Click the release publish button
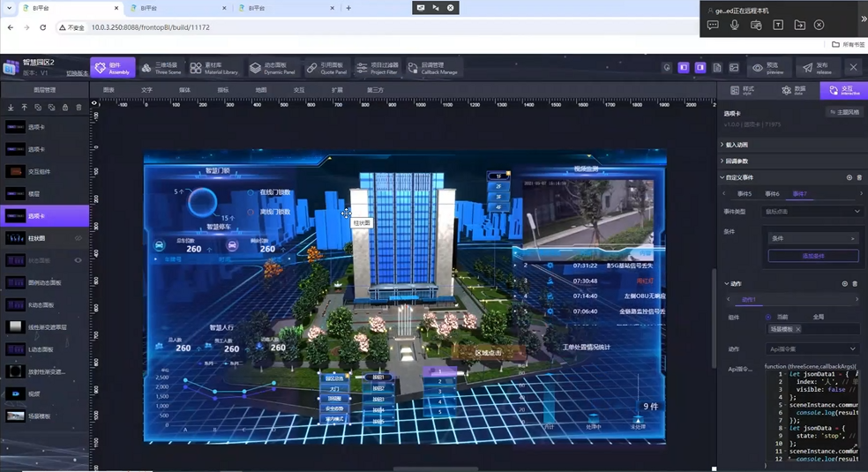Image resolution: width=868 pixels, height=472 pixels. pyautogui.click(x=815, y=68)
